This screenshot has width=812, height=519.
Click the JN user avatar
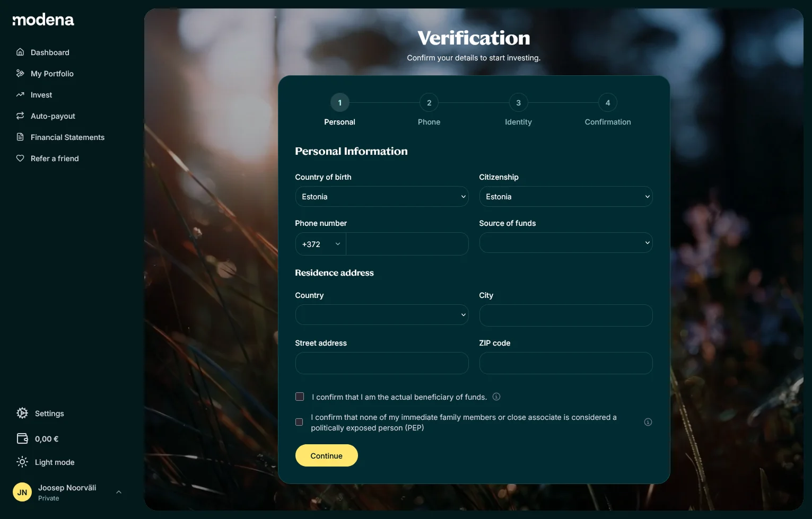tap(22, 492)
